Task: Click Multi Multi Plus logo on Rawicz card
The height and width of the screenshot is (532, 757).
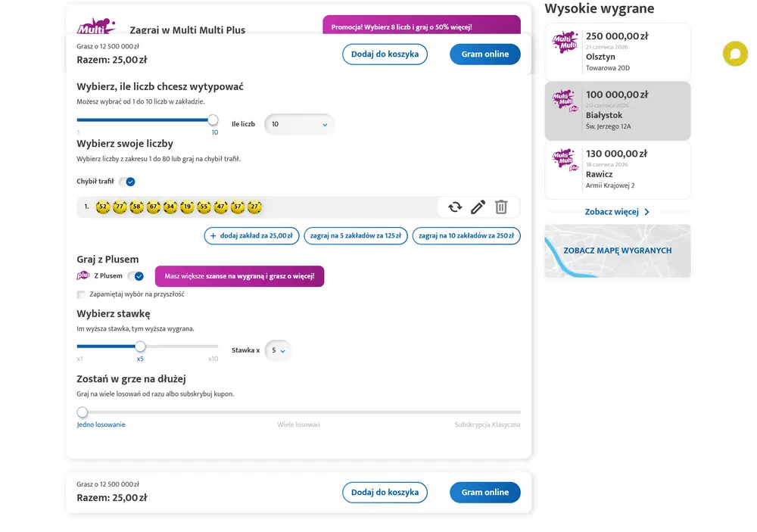Action: tap(565, 160)
